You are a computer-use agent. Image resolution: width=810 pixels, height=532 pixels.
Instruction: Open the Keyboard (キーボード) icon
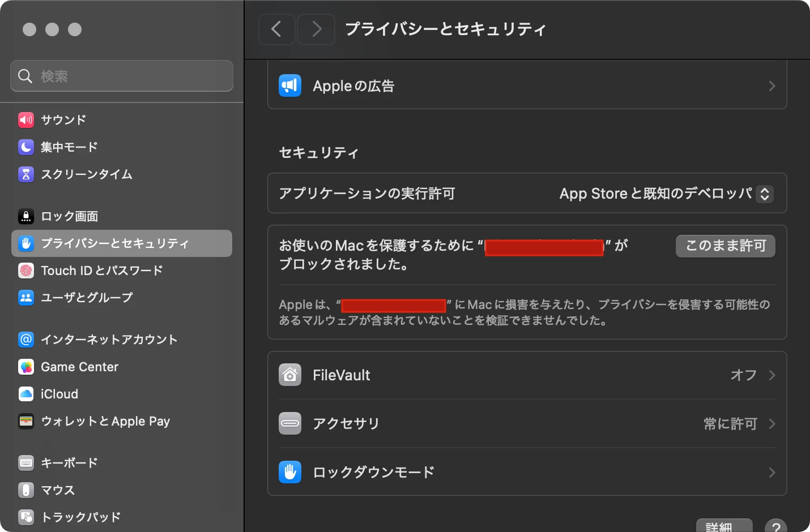click(26, 463)
